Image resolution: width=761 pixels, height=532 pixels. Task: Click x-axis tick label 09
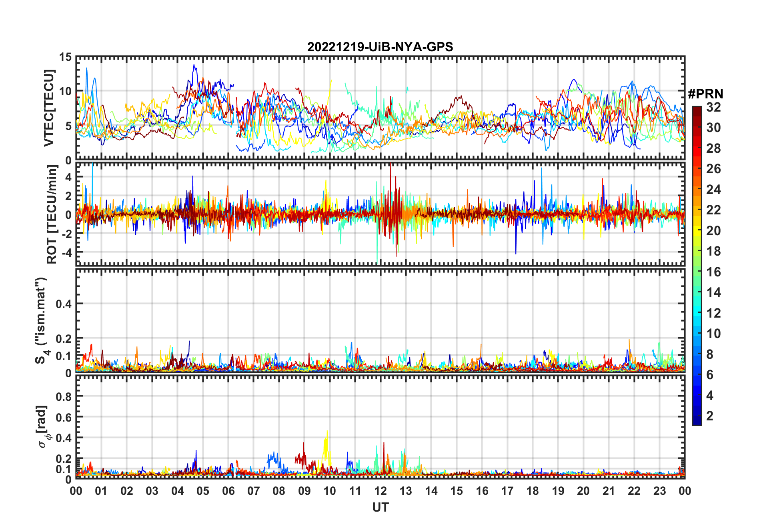(x=304, y=491)
